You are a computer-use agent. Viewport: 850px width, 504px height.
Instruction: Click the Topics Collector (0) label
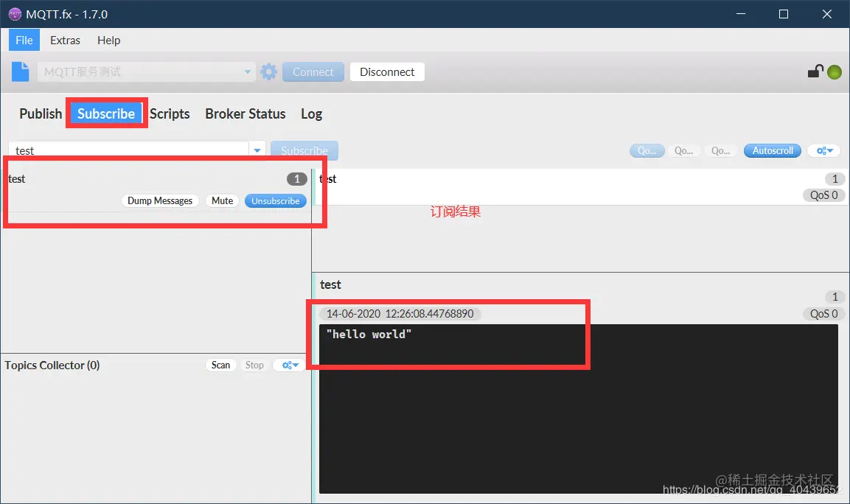[52, 365]
